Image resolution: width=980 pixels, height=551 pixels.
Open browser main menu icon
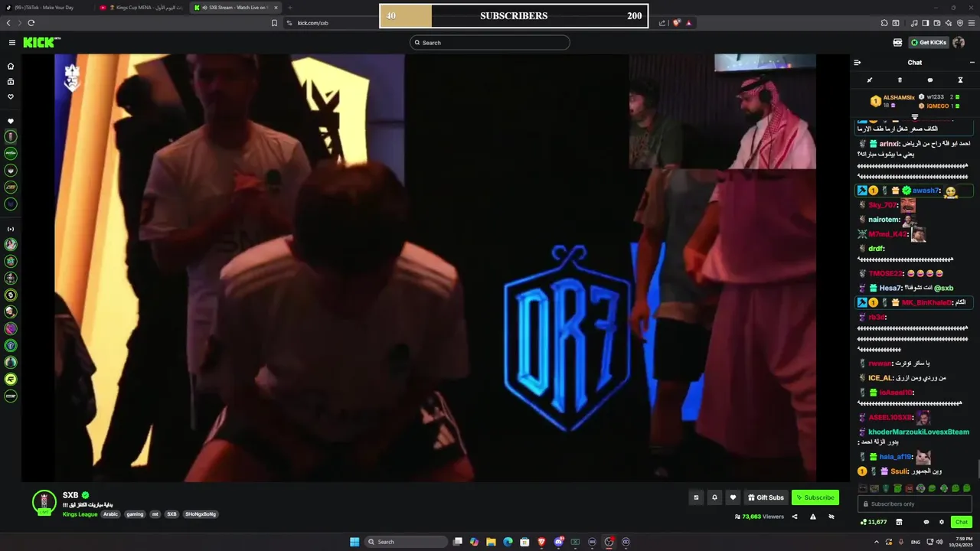(x=971, y=23)
